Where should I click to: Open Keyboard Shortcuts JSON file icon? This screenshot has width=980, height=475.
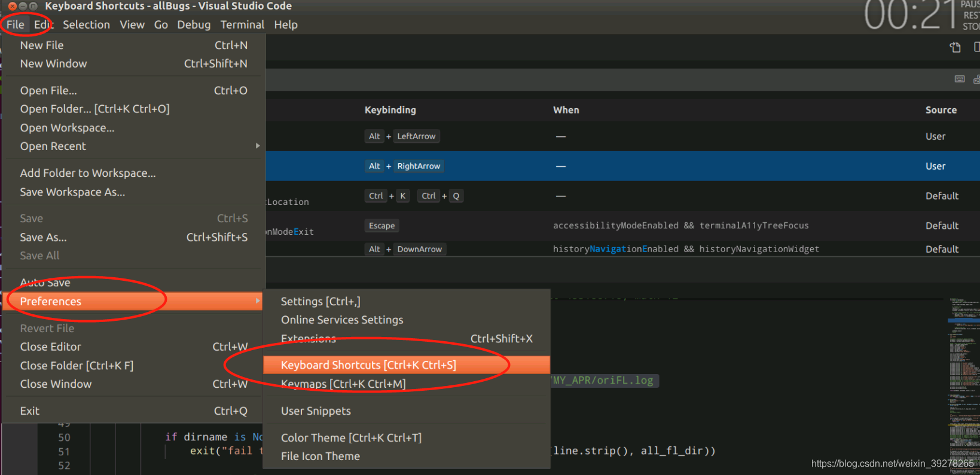point(955,47)
